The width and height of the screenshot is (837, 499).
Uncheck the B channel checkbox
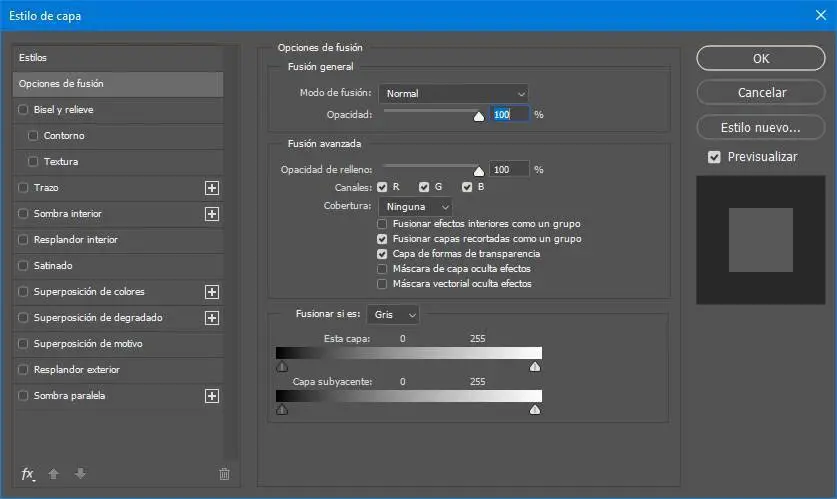click(x=467, y=187)
